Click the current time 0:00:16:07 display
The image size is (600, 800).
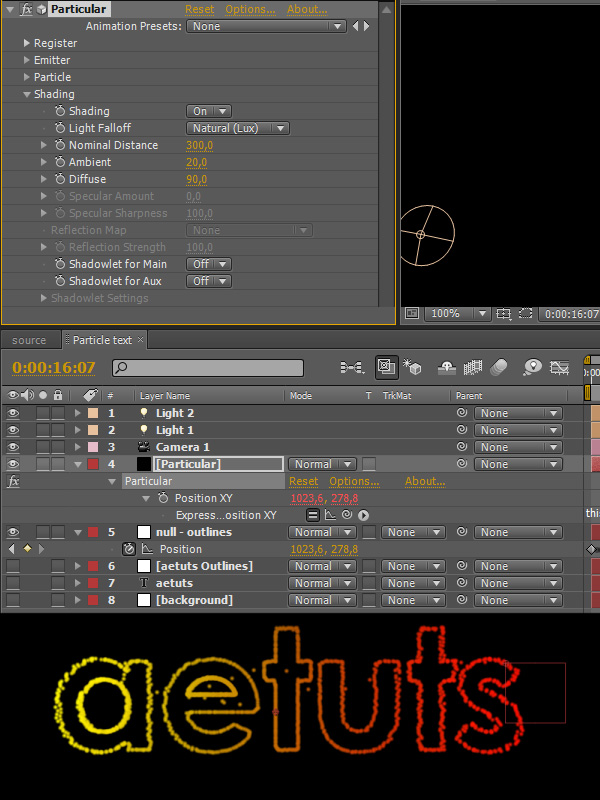pyautogui.click(x=54, y=368)
